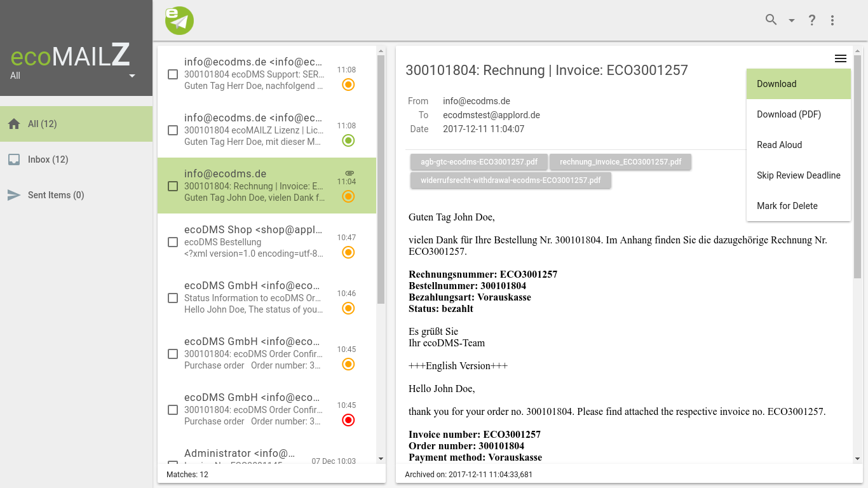This screenshot has width=868, height=488.
Task: Open the Inbox (12) folder
Action: click(x=76, y=159)
